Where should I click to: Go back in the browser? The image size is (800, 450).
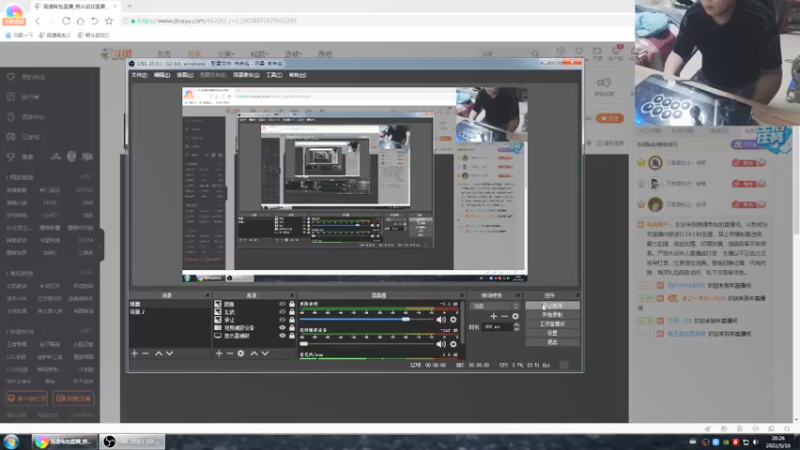37,21
